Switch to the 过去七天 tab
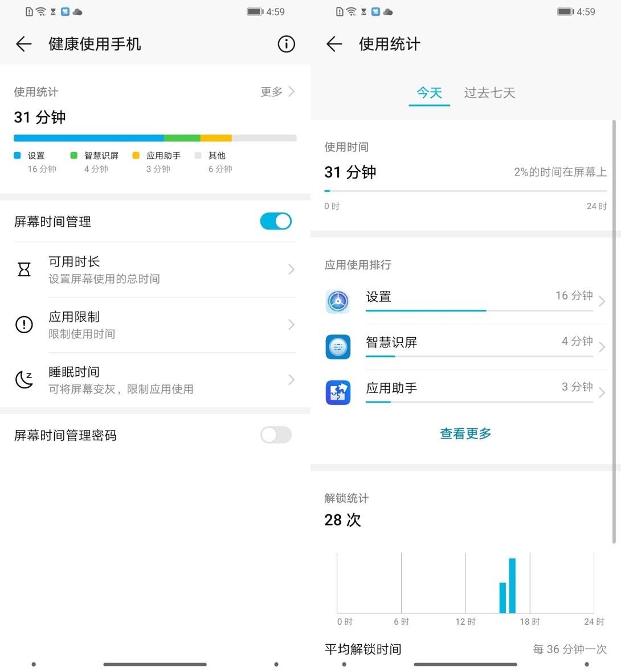 click(x=489, y=93)
